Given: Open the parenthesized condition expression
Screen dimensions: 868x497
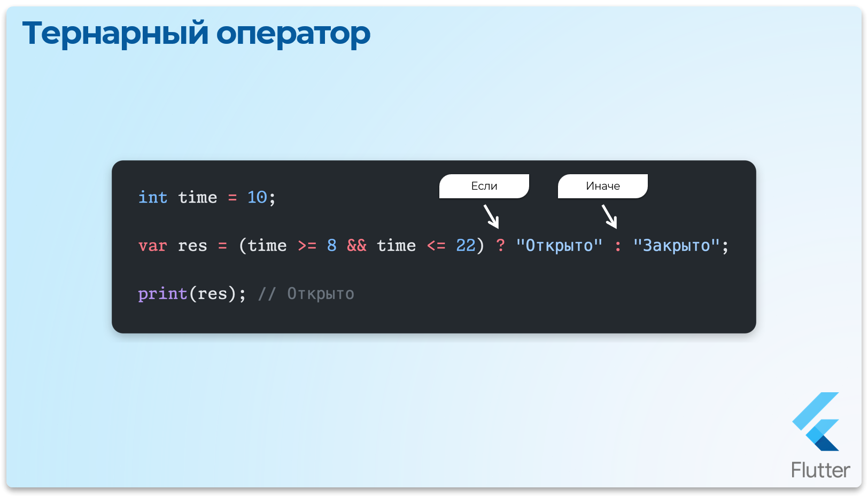Looking at the screenshot, I should coord(363,246).
